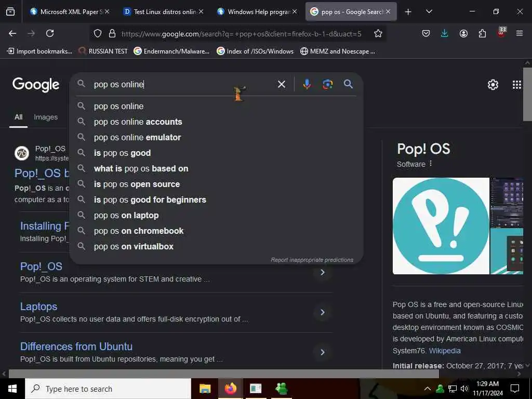The width and height of the screenshot is (532, 399).
Task: Show hidden system tray icons
Action: [x=428, y=389]
